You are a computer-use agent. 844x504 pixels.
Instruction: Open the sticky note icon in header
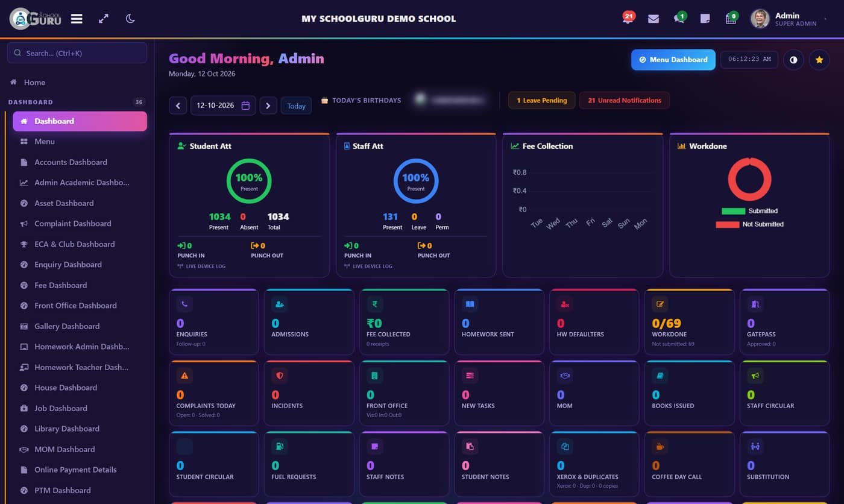click(x=705, y=19)
